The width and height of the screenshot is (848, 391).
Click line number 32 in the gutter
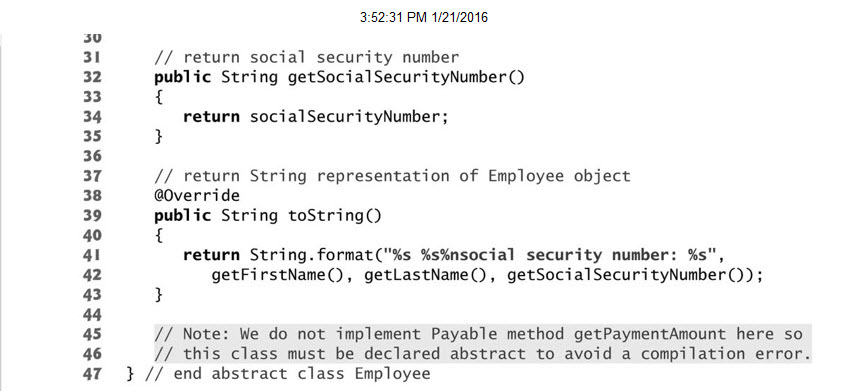coord(92,77)
